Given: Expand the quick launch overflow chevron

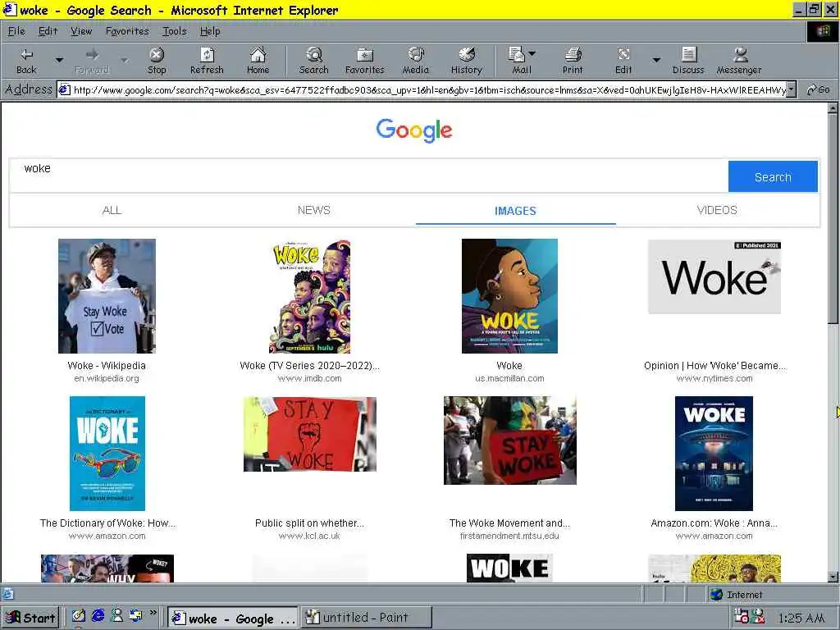Looking at the screenshot, I should click(153, 612).
